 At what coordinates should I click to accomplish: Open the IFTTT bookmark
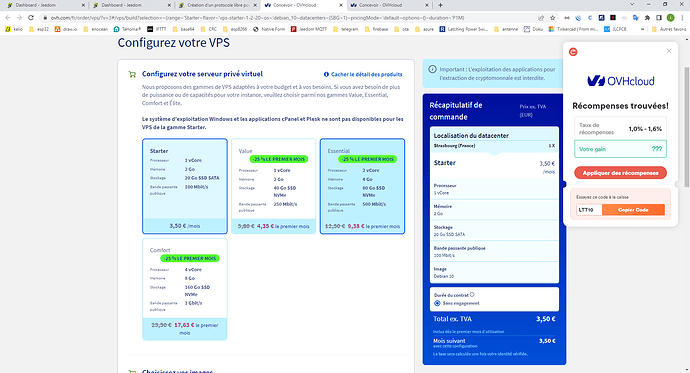[157, 29]
